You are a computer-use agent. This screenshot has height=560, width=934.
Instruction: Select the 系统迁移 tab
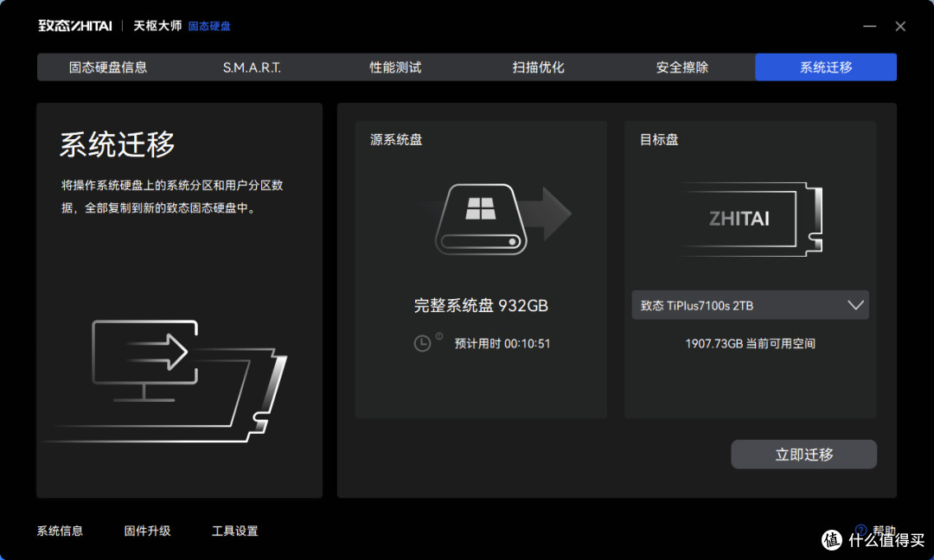[826, 67]
